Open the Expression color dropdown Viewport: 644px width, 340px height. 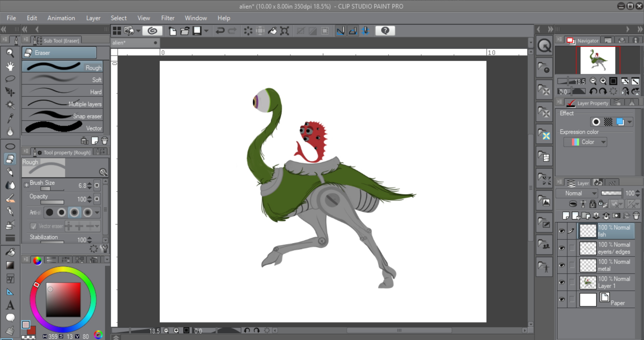586,142
